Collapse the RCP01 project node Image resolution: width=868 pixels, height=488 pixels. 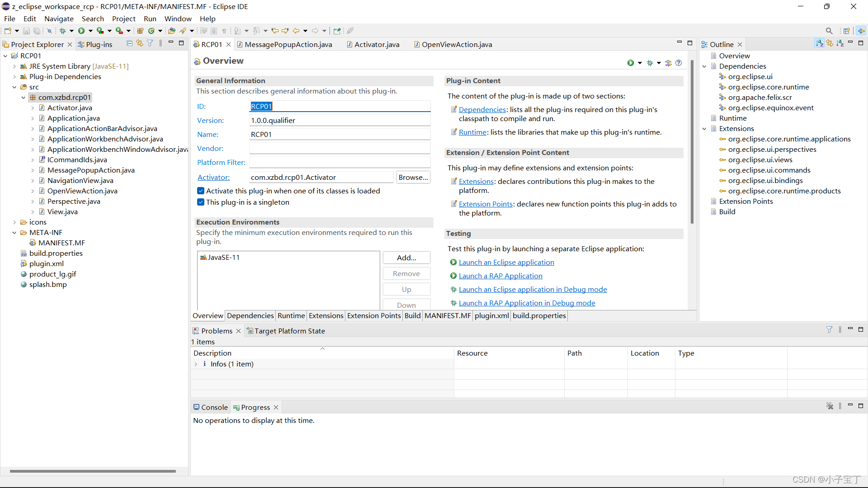[x=5, y=56]
